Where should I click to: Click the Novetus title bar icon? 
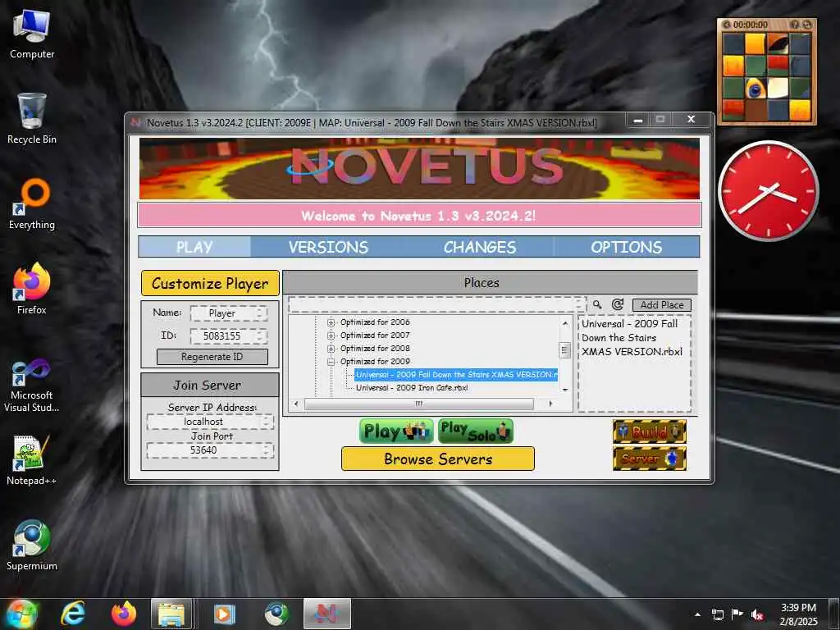tap(137, 123)
